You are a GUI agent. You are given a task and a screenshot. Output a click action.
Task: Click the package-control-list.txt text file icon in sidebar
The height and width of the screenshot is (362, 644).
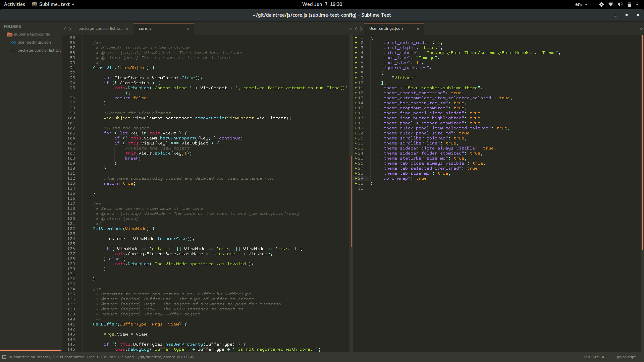point(13,51)
